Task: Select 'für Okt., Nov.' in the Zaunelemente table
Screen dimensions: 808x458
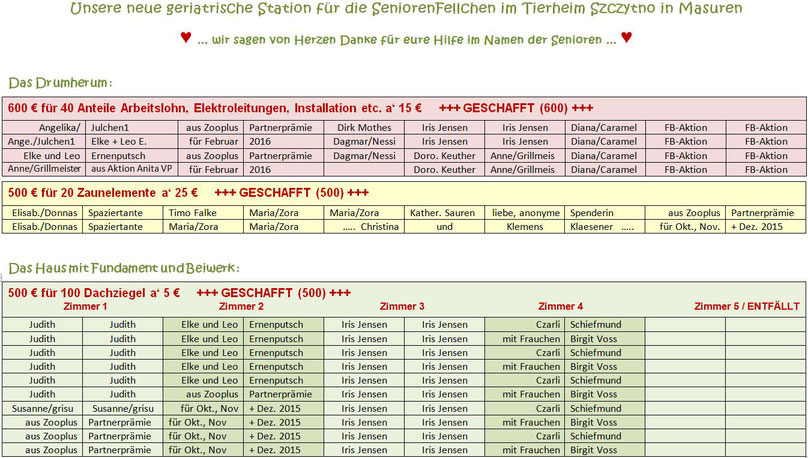Action: tap(690, 227)
